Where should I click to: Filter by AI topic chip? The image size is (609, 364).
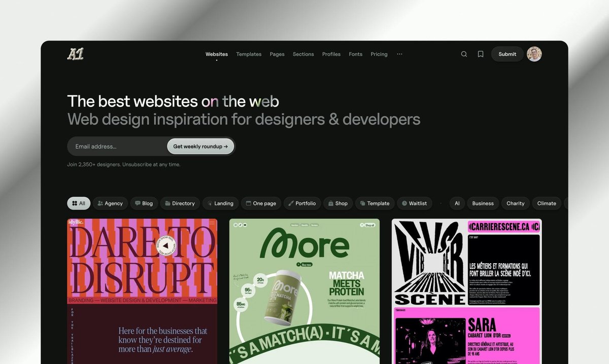coord(457,203)
